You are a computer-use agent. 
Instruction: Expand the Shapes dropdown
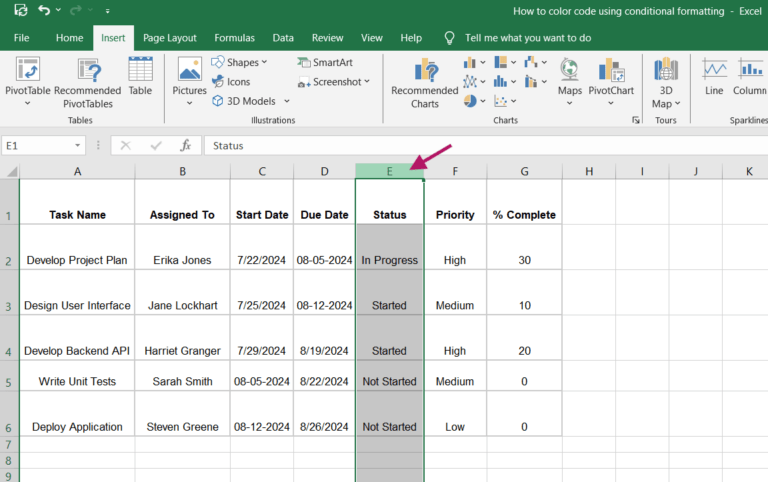tap(264, 62)
